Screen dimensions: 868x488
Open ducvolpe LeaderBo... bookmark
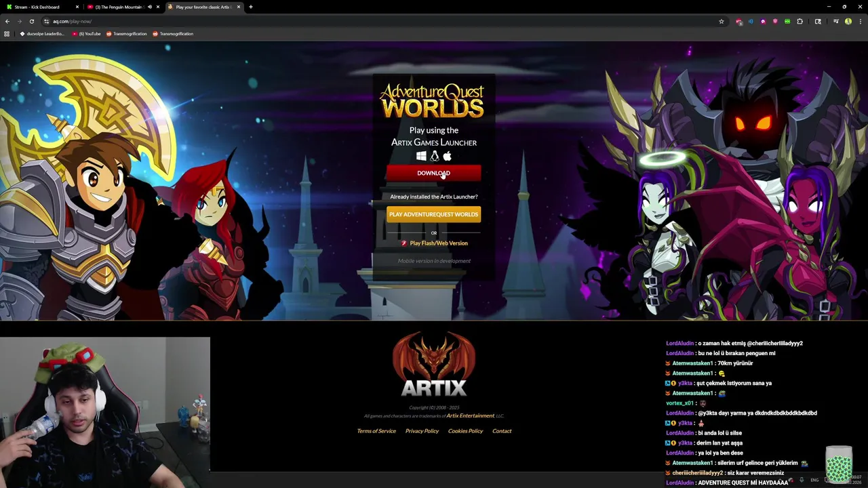point(42,34)
